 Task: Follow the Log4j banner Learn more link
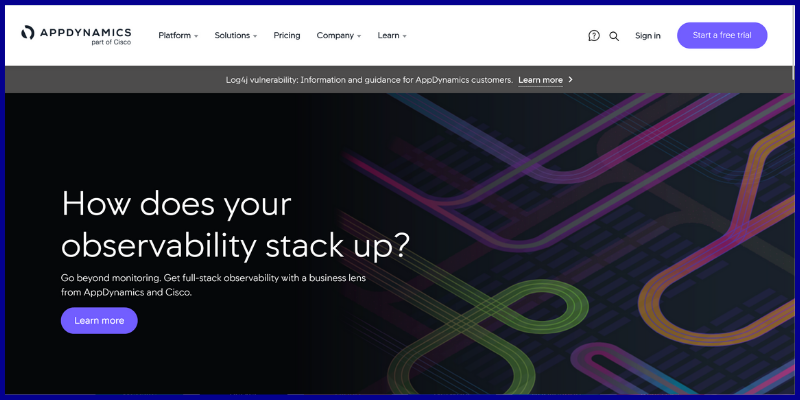click(x=540, y=80)
